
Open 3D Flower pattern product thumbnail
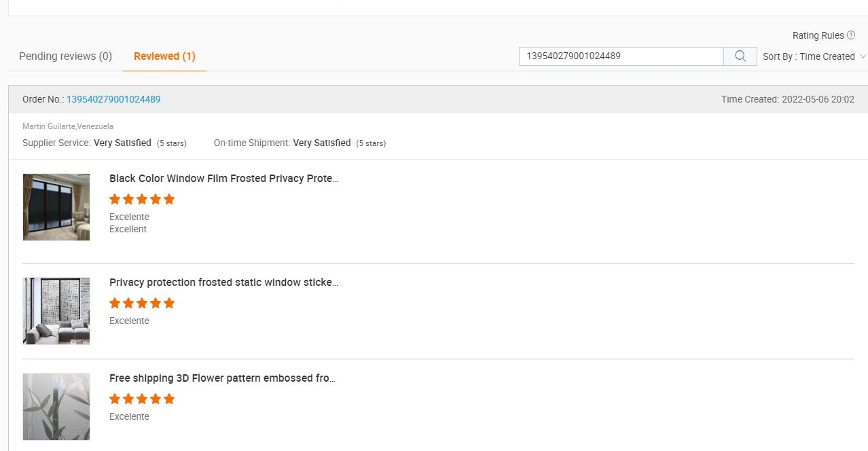pyautogui.click(x=56, y=406)
